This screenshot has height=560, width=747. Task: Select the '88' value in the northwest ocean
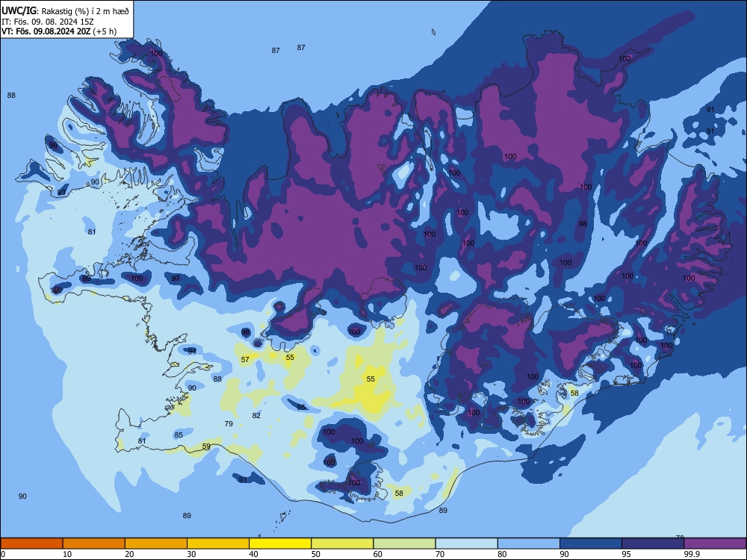click(11, 96)
